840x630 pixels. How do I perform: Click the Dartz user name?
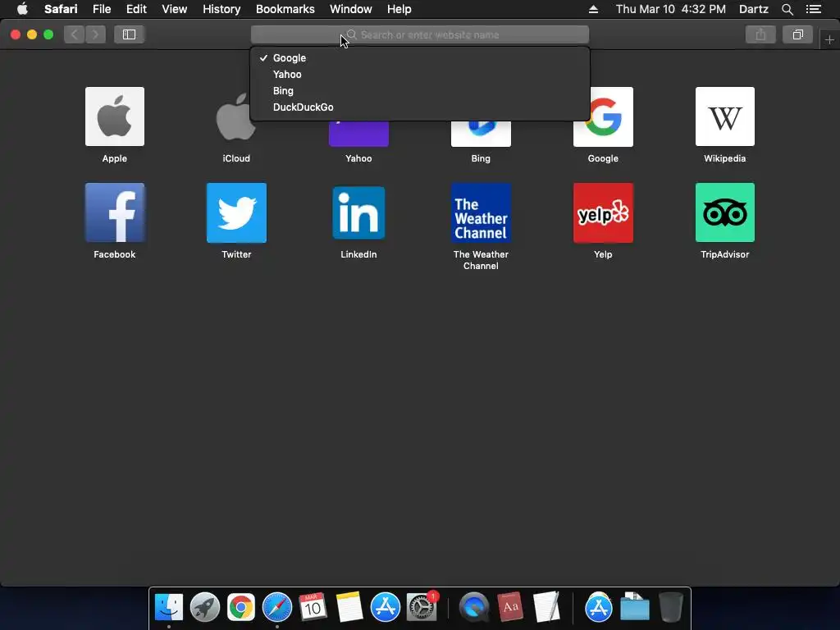pos(753,9)
